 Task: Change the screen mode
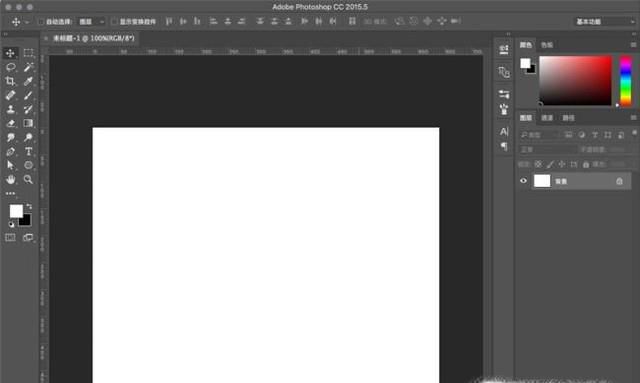(x=28, y=238)
